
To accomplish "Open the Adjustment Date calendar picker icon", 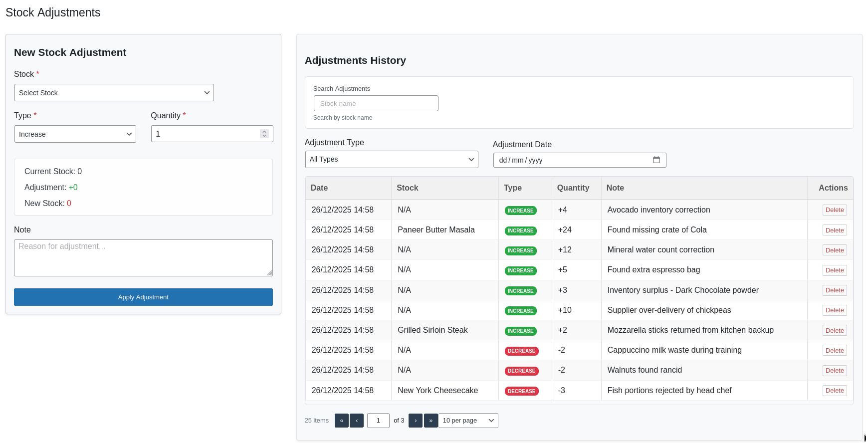I will tap(656, 160).
